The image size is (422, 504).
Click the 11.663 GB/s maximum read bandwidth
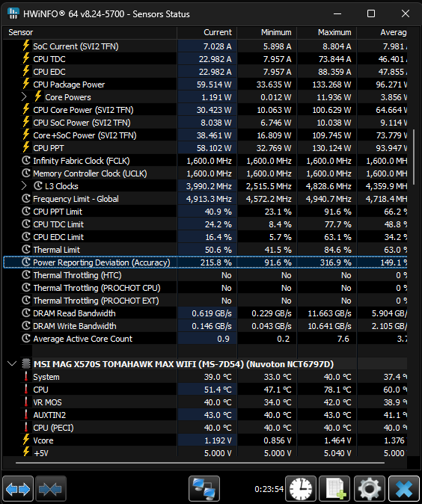point(329,313)
